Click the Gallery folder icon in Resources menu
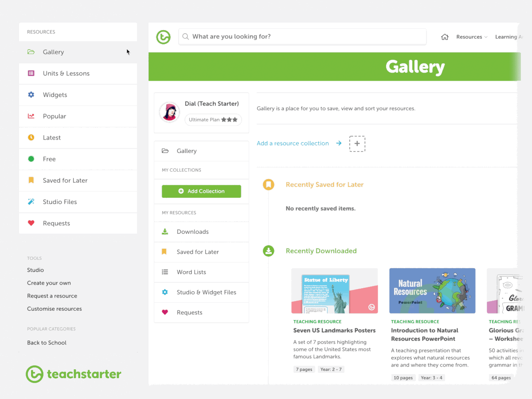 click(x=31, y=52)
